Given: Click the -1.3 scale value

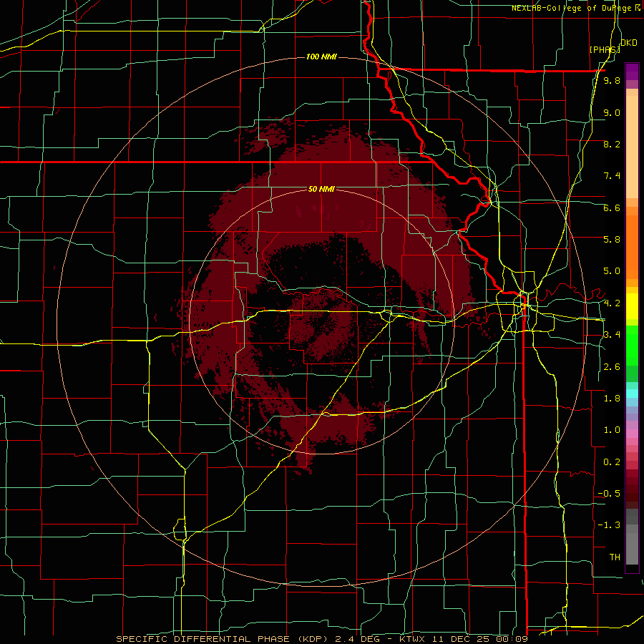Looking at the screenshot, I should pos(609,525).
